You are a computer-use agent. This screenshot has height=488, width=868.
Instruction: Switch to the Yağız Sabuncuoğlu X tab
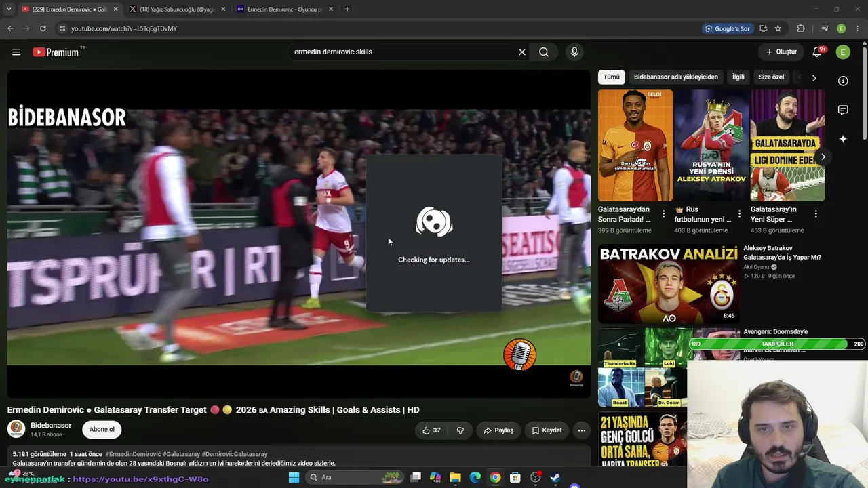coord(178,9)
